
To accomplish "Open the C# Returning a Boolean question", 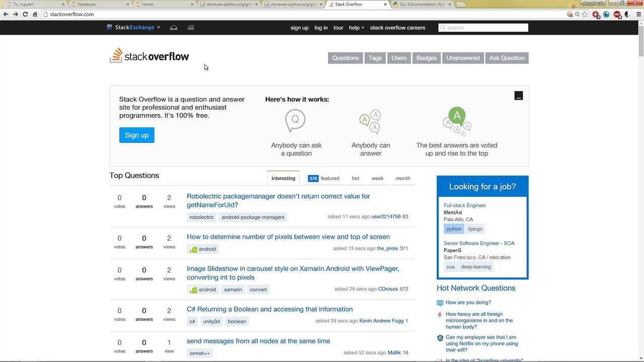I will (x=270, y=309).
